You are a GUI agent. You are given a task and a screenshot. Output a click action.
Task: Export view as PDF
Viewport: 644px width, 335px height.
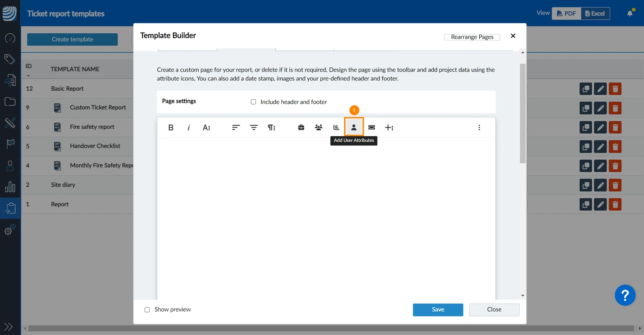pos(566,13)
